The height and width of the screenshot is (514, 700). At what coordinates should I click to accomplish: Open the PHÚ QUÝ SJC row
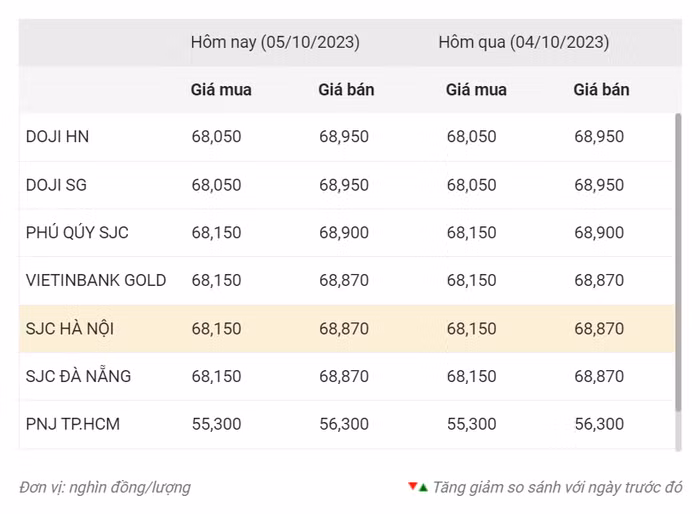pos(77,233)
